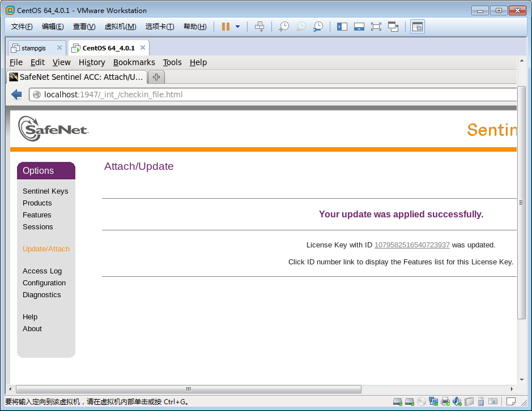Viewport: 532px width, 411px height.
Task: Open the Configuration page
Action: 44,283
